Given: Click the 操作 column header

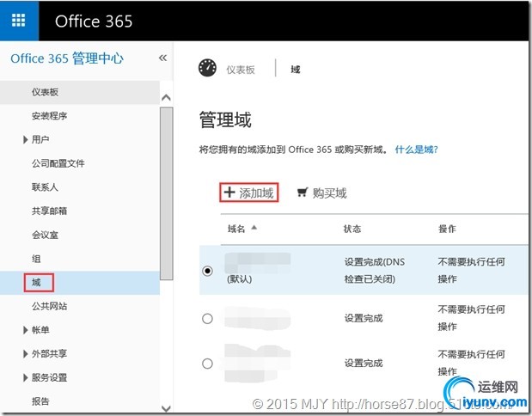Looking at the screenshot, I should (447, 229).
